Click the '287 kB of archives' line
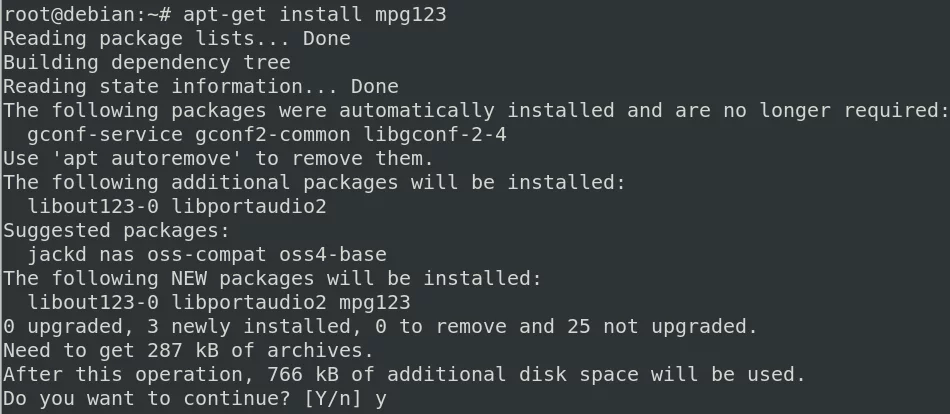Viewport: 950px width, 414px height. (x=188, y=350)
